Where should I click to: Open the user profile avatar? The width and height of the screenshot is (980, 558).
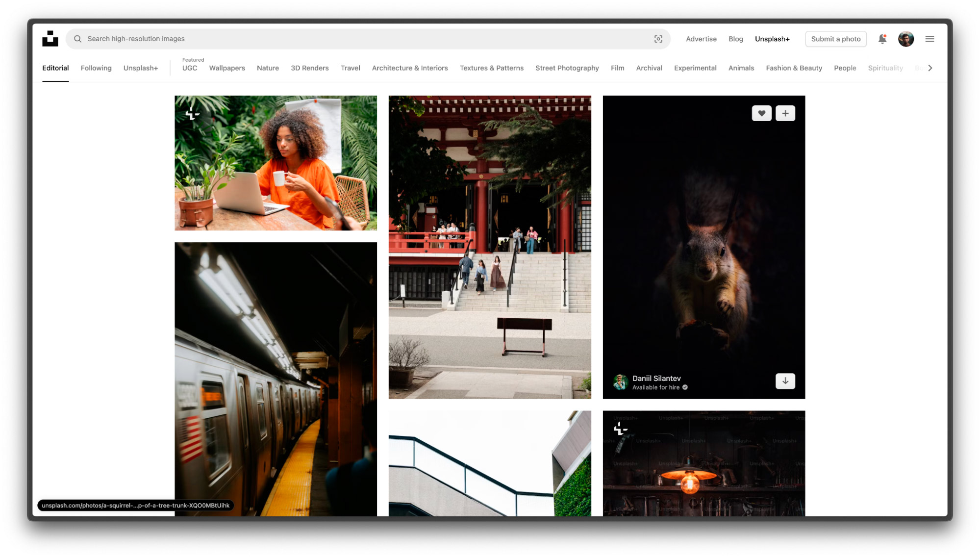tap(905, 39)
